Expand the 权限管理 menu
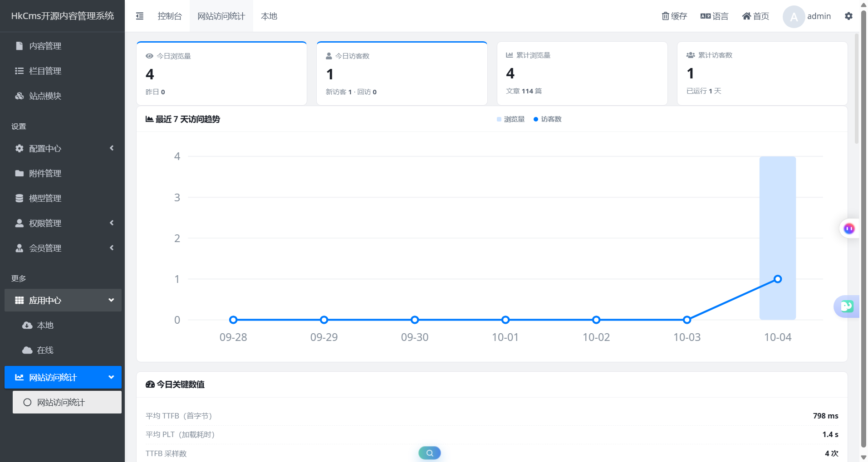Screen dimensions: 868x462 pos(63,223)
